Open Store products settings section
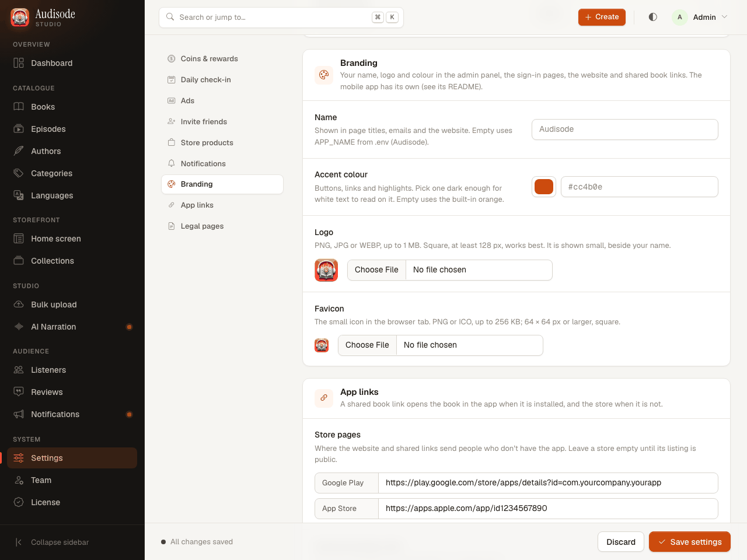Viewport: 747px width, 560px height. (222, 143)
